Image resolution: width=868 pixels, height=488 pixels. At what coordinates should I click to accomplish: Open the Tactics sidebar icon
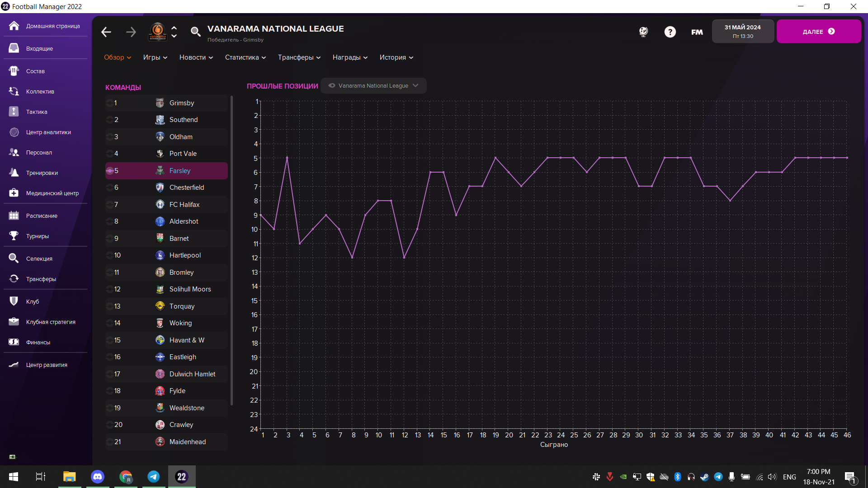tap(14, 112)
